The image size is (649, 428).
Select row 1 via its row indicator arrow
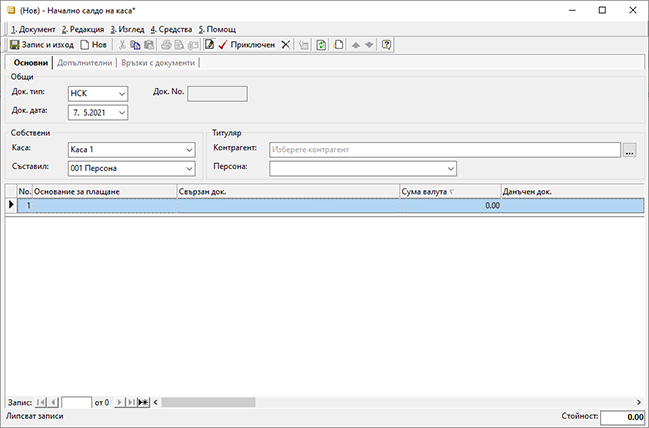(x=11, y=206)
